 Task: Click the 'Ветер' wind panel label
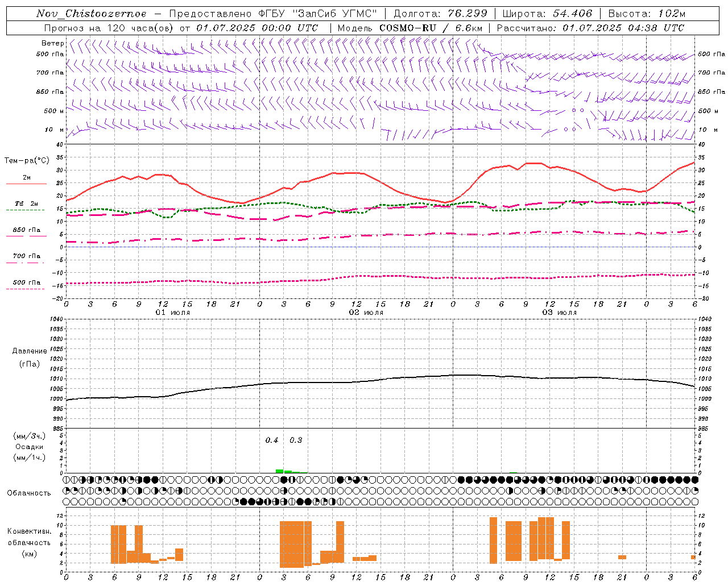pos(52,43)
